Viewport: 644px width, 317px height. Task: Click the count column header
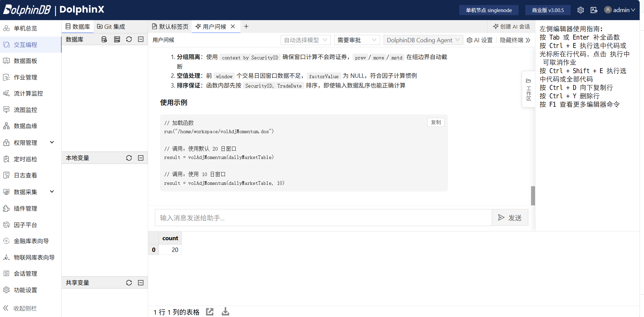(x=170, y=238)
